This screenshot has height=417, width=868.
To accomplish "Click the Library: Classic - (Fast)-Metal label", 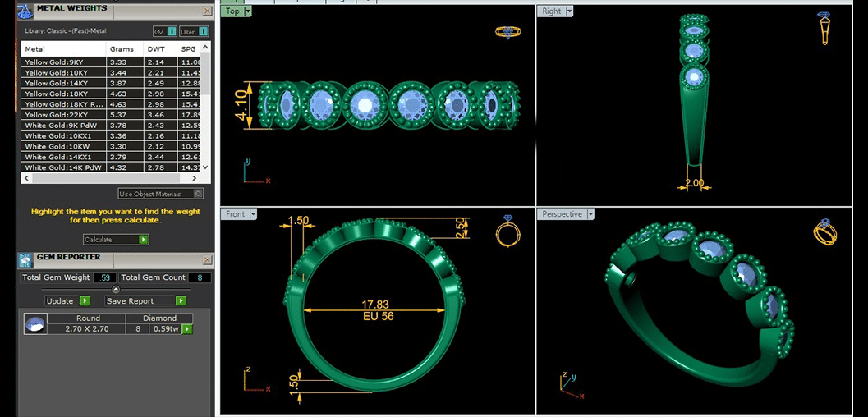I will point(65,31).
